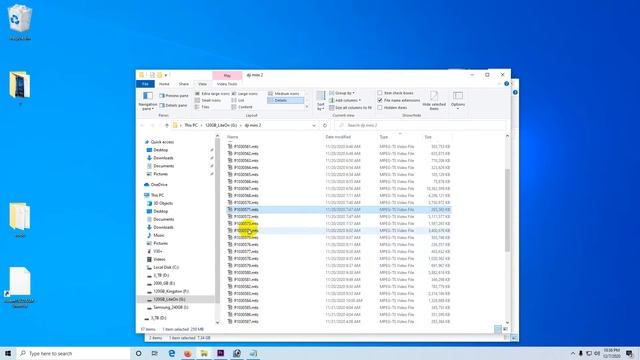This screenshot has height=360, width=640.
Task: Expand the address bar history dropdown
Action: tap(314, 125)
